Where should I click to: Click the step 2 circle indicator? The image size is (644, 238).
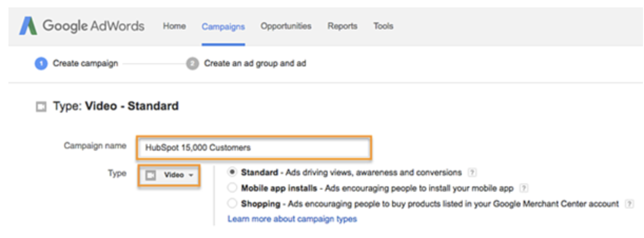pos(192,64)
